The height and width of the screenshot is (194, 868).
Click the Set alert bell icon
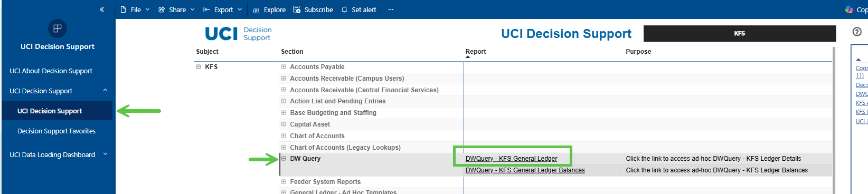point(344,9)
